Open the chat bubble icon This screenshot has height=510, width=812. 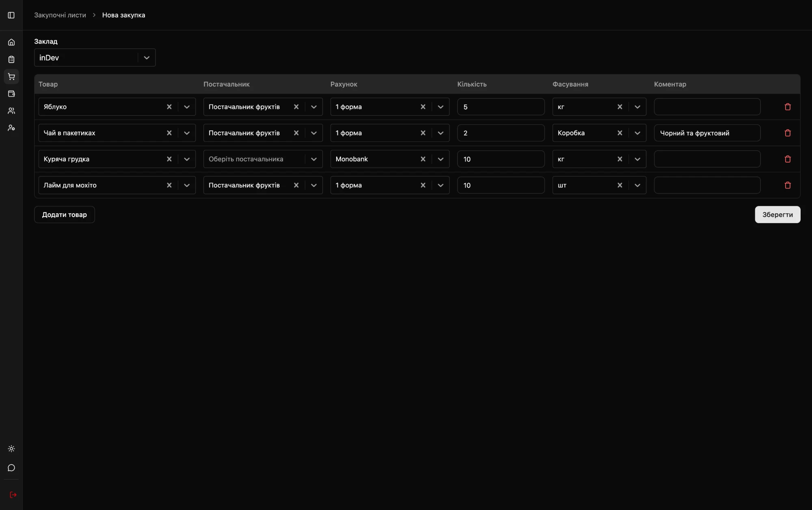[11, 468]
